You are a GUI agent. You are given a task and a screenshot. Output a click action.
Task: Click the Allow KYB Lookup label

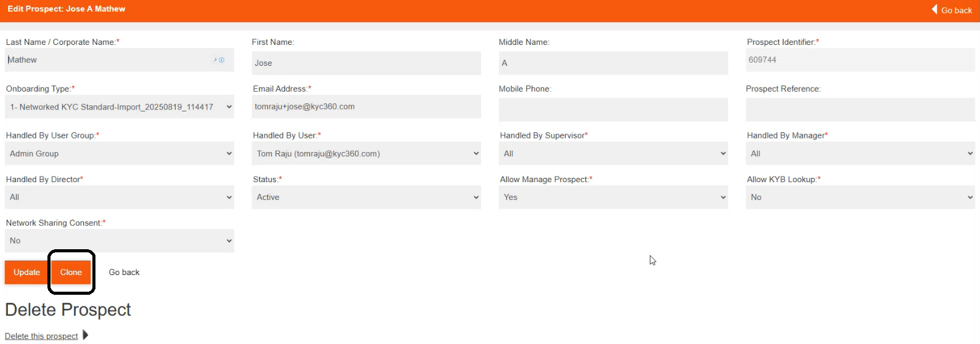click(x=784, y=179)
